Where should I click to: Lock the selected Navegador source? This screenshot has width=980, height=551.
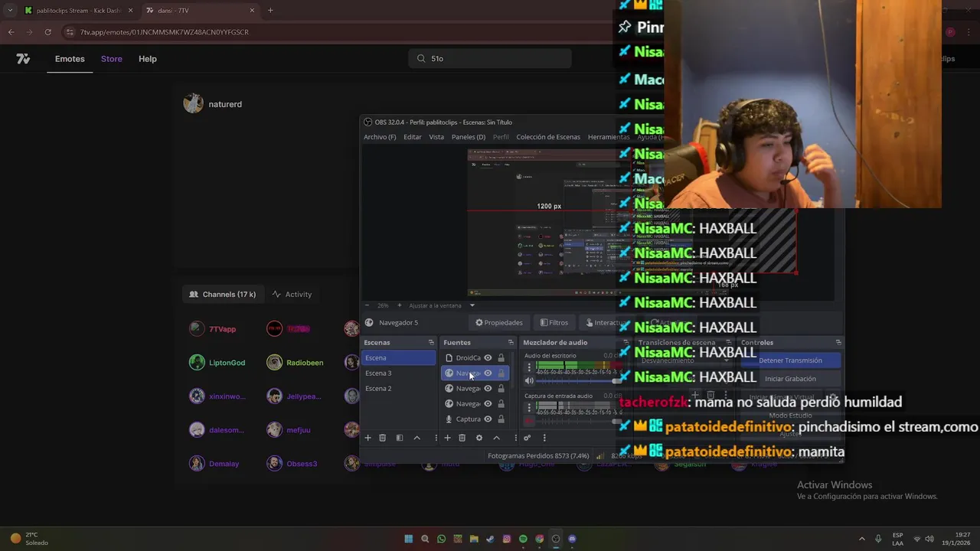(x=501, y=373)
